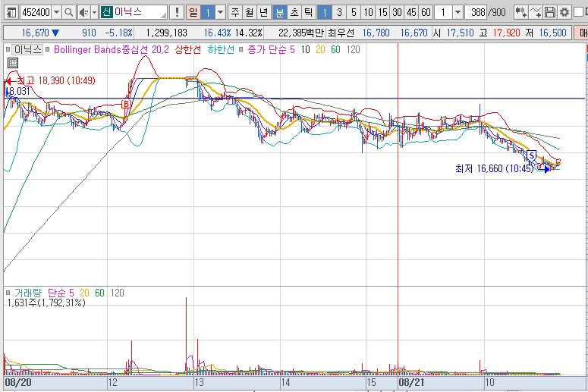Select the 틱 tick chart period
This screenshot has width=588, height=392.
[309, 12]
